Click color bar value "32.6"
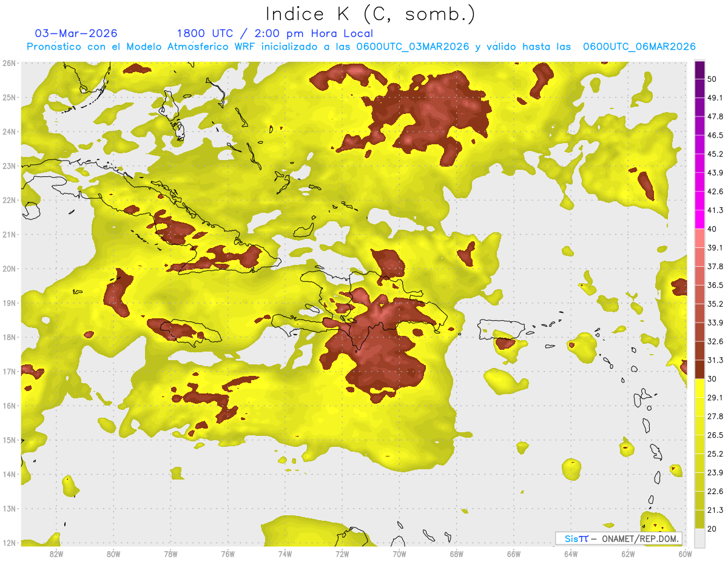The height and width of the screenshot is (562, 728). 715,341
